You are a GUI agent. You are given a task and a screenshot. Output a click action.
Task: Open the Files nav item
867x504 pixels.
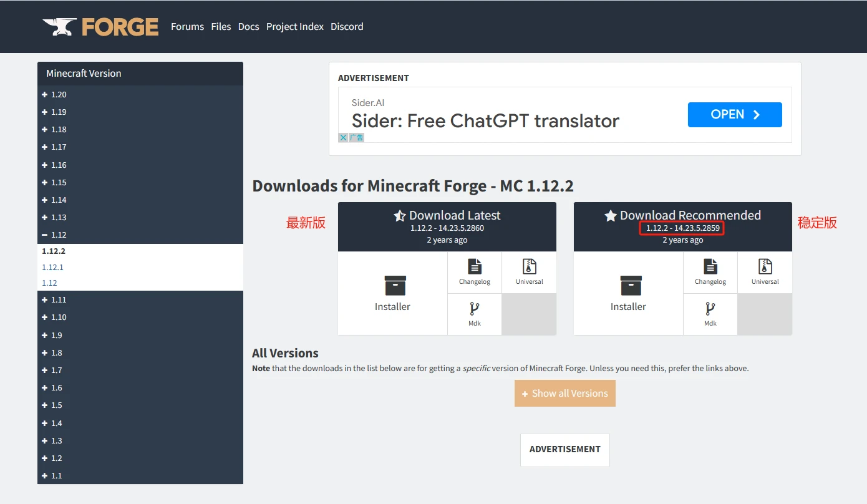[x=221, y=27]
